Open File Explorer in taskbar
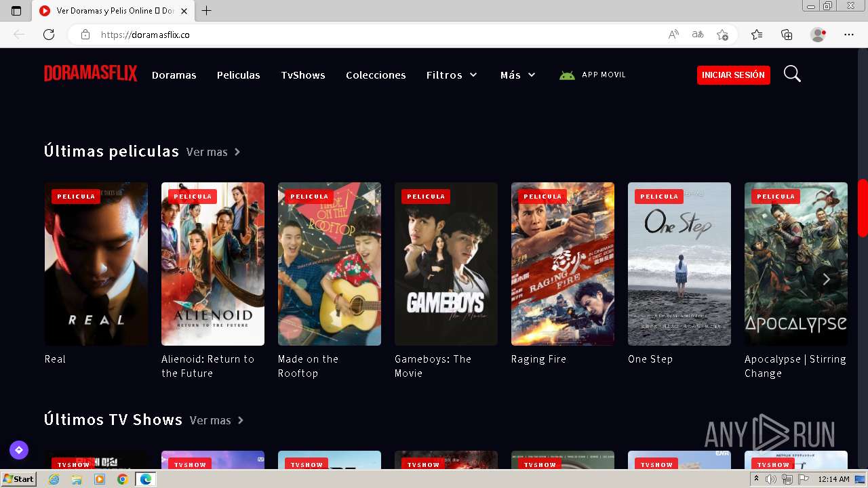Image resolution: width=868 pixels, height=488 pixels. 77,479
